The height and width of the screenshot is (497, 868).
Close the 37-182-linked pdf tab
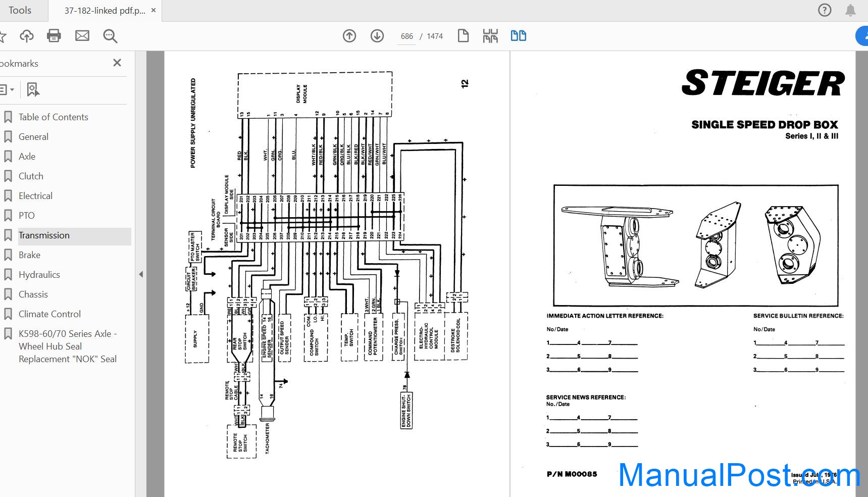pyautogui.click(x=154, y=10)
